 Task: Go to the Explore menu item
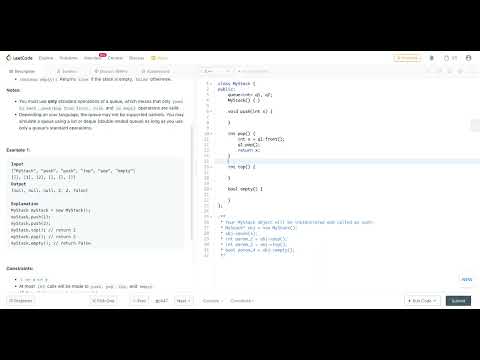click(x=46, y=58)
